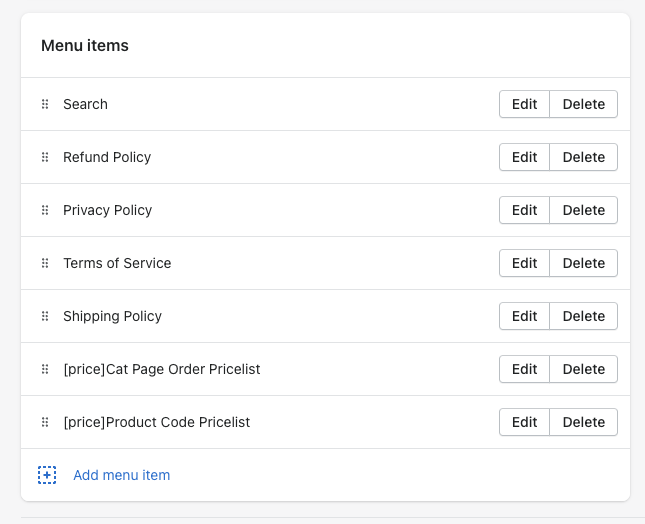Click the dashed plus icon for adding item
The width and height of the screenshot is (645, 524).
point(47,475)
